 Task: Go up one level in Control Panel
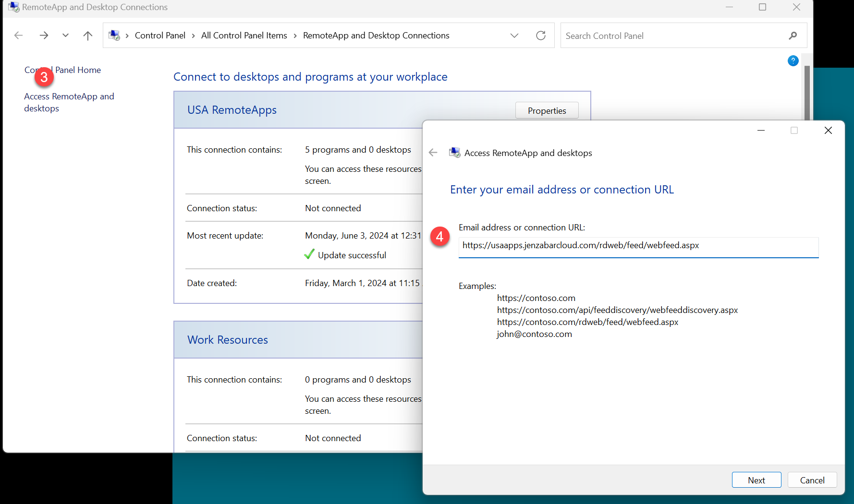(87, 36)
